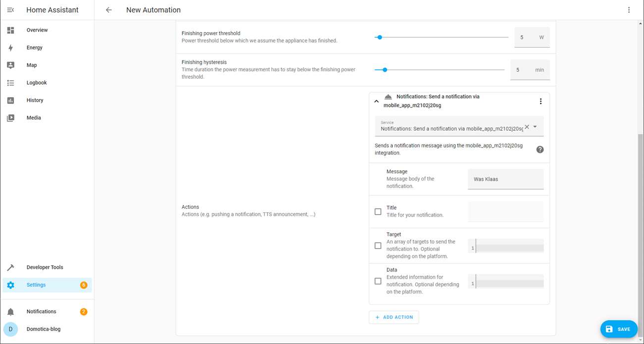The width and height of the screenshot is (644, 344).
Task: Go to Developer Tools in sidebar
Action: 45,267
